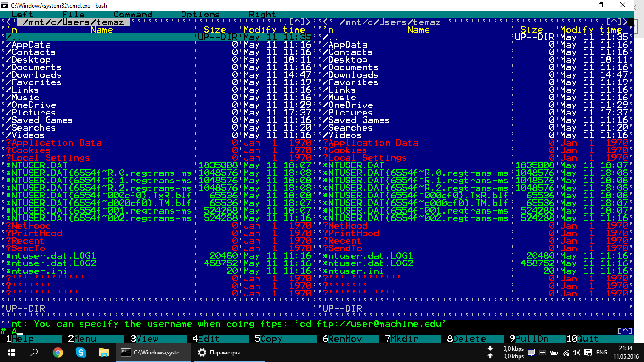Open the Left panel menu

click(22, 15)
